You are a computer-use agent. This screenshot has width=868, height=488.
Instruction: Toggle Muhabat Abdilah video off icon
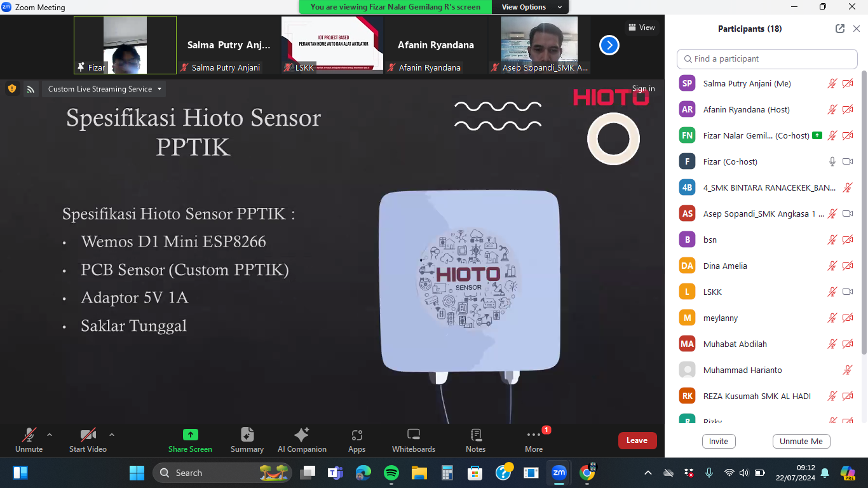coord(848,344)
